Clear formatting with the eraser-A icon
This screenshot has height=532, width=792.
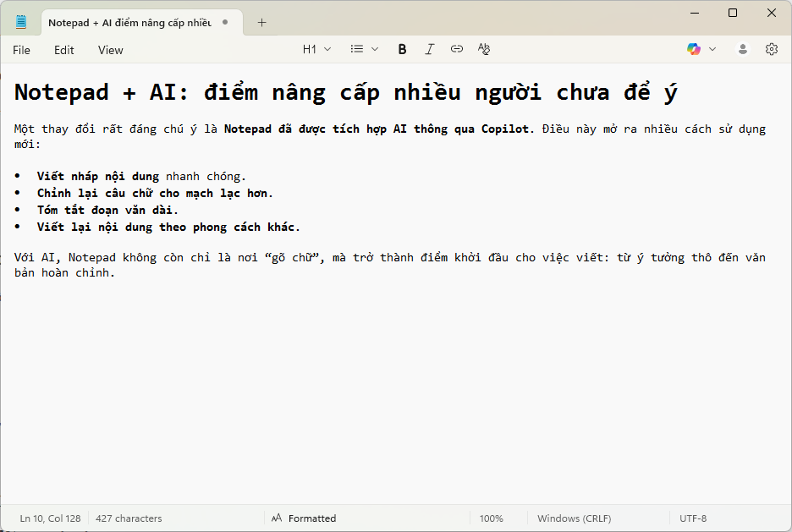[484, 49]
